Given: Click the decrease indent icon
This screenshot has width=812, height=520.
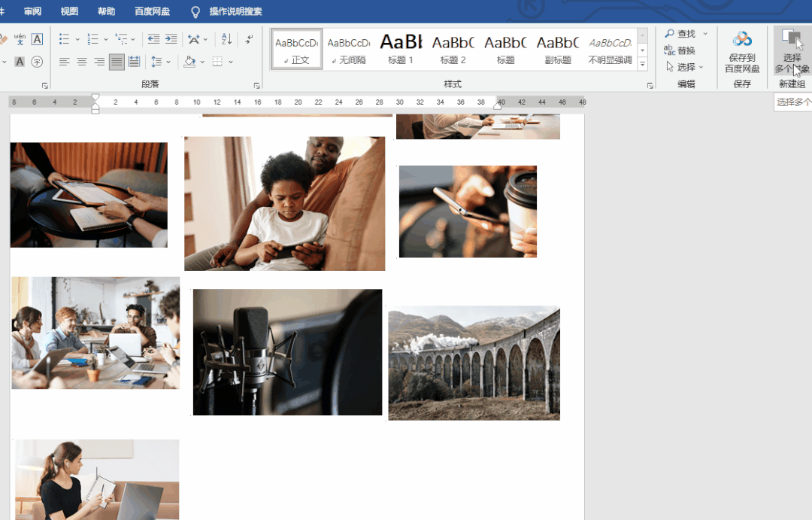Looking at the screenshot, I should pyautogui.click(x=153, y=39).
